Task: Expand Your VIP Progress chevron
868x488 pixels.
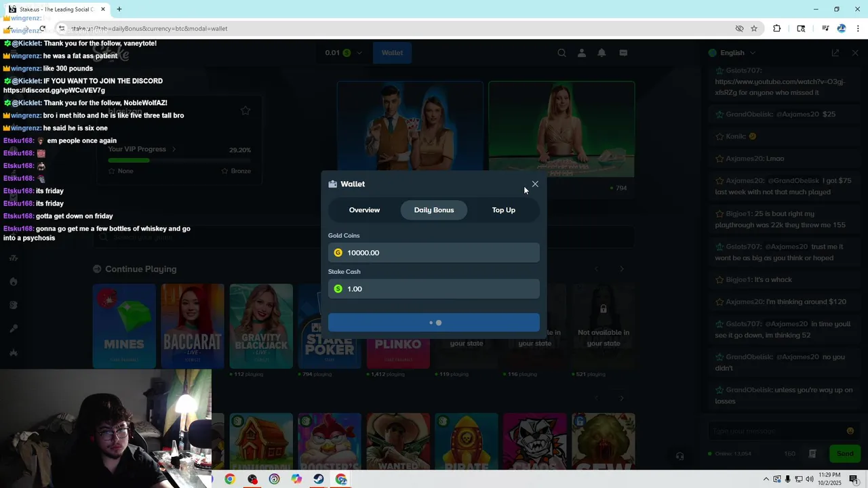Action: click(x=174, y=149)
